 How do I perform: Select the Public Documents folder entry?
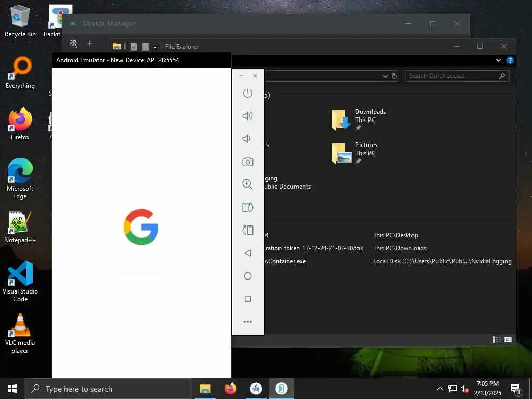coord(288,182)
